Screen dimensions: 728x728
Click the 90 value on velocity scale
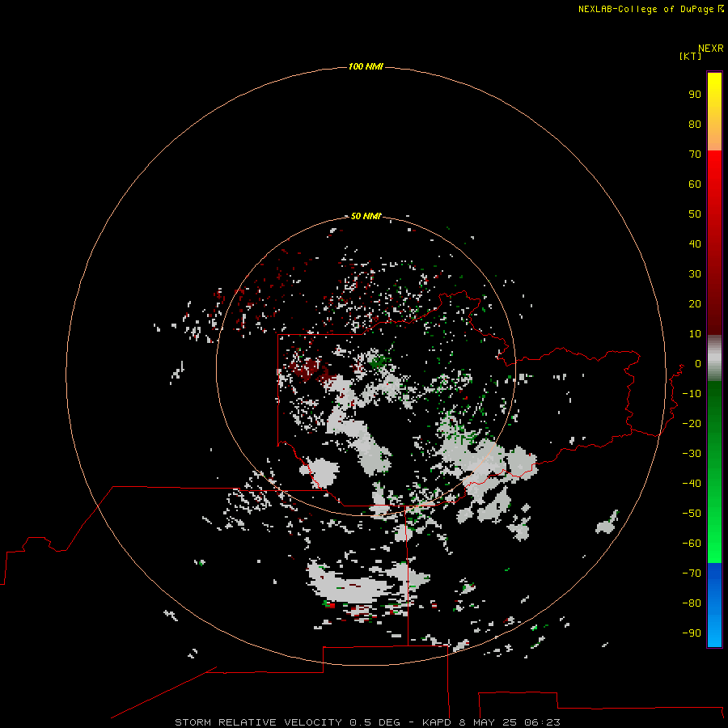point(695,95)
